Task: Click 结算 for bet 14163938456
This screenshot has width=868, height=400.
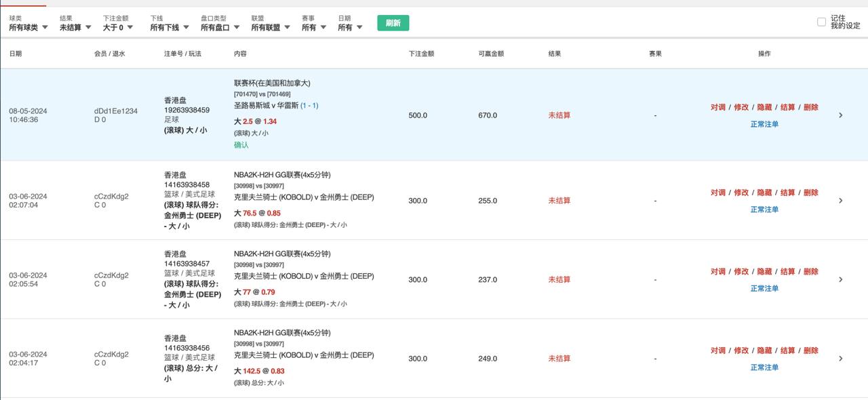Action: (787, 351)
